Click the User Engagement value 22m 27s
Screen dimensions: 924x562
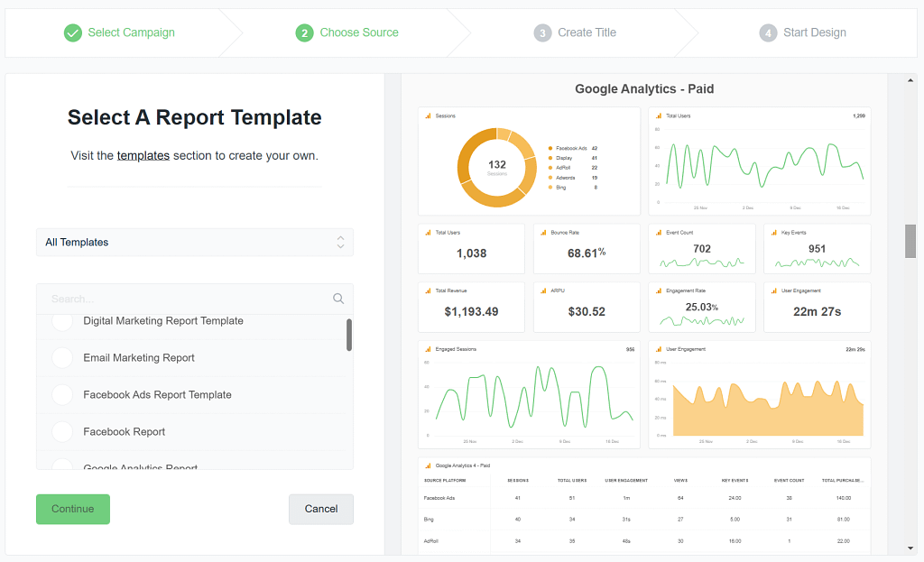[x=817, y=312]
